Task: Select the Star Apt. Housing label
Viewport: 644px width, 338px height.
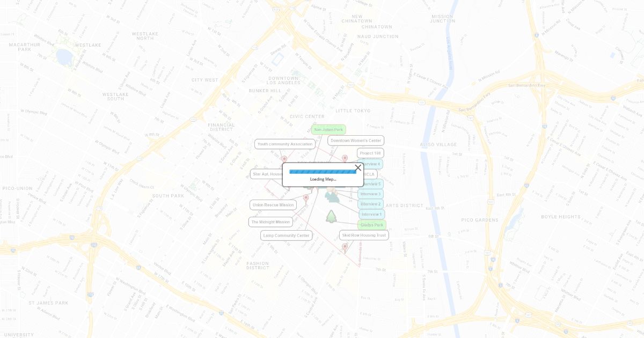Action: click(x=266, y=174)
